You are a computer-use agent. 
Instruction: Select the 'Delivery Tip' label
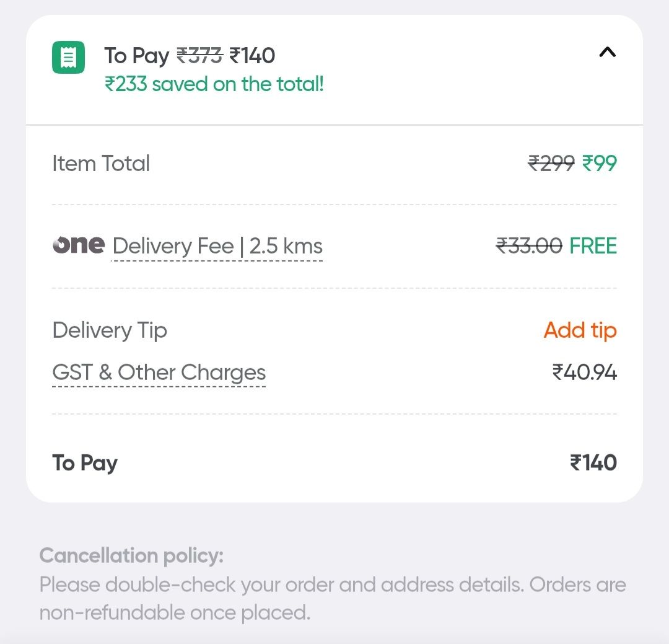[110, 330]
